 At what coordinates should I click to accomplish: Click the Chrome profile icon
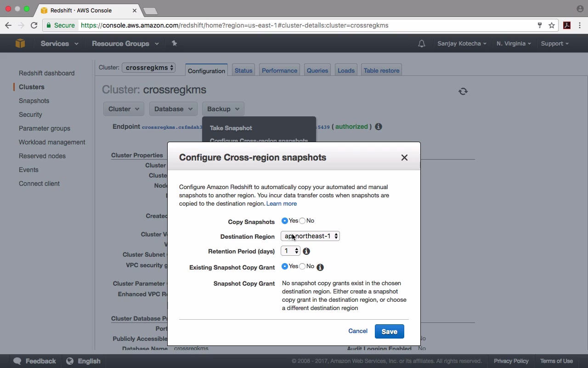[580, 9]
